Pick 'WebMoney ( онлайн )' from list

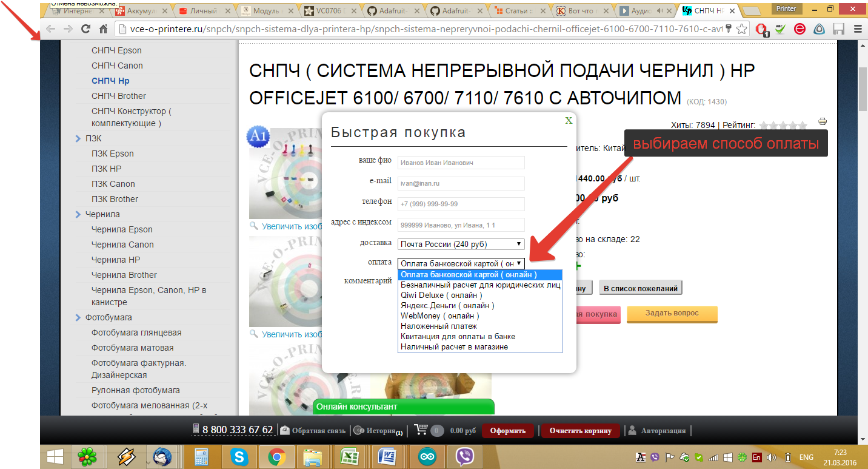click(440, 315)
